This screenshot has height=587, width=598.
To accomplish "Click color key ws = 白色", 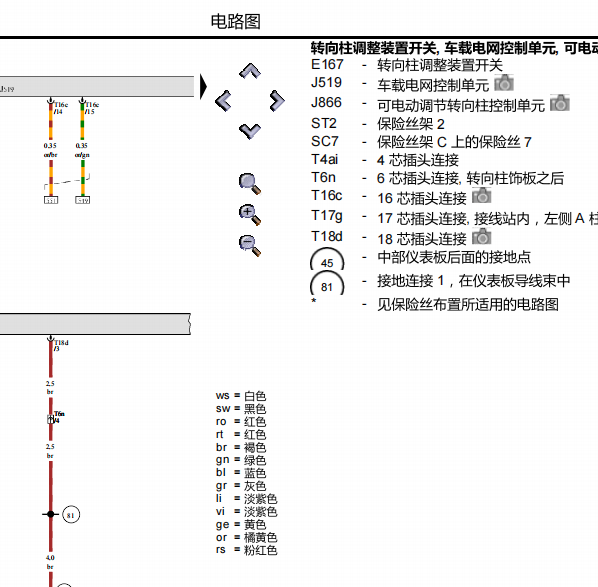I will click(241, 396).
